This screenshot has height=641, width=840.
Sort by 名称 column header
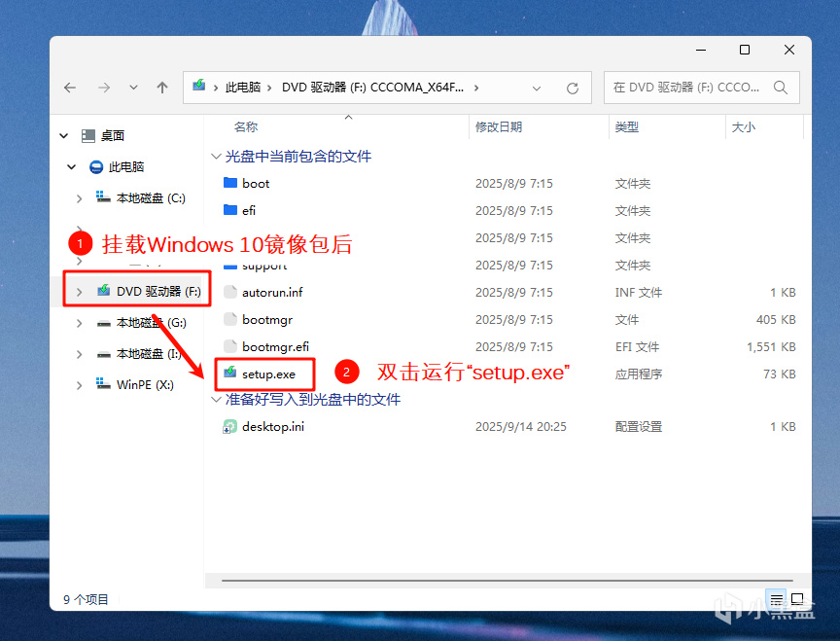(246, 127)
